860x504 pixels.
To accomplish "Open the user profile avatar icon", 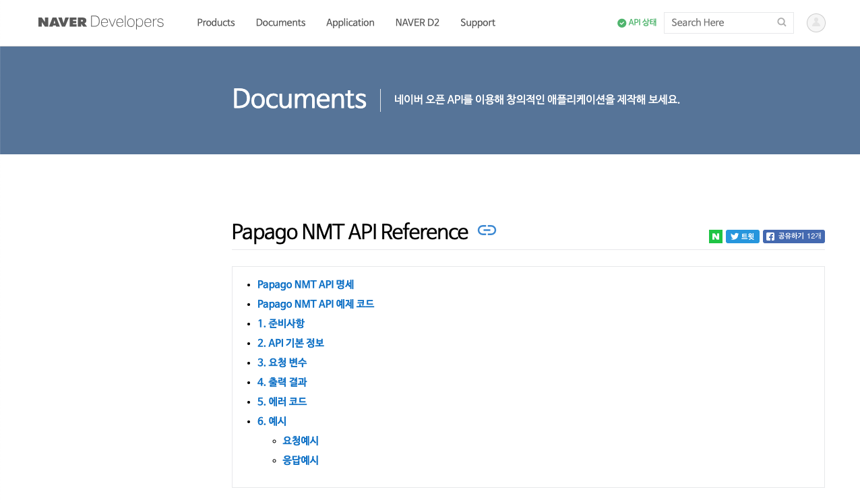I will 816,22.
